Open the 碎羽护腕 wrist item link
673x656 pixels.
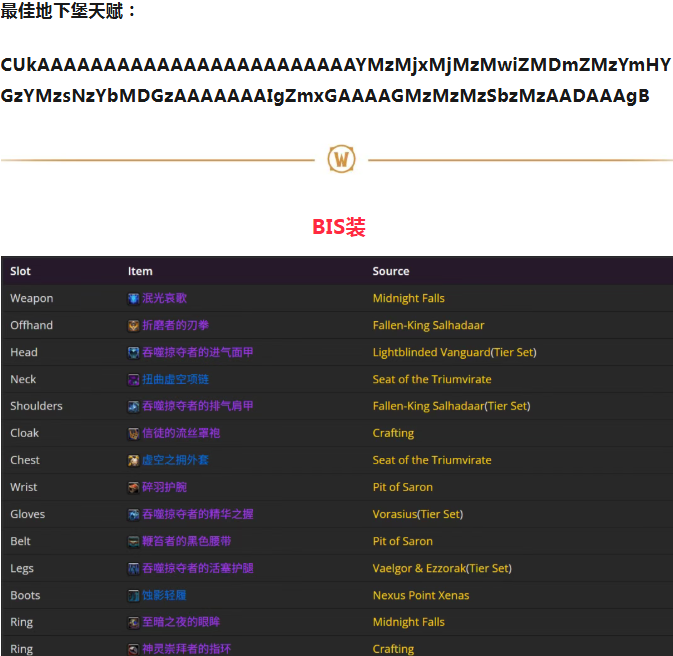click(164, 487)
